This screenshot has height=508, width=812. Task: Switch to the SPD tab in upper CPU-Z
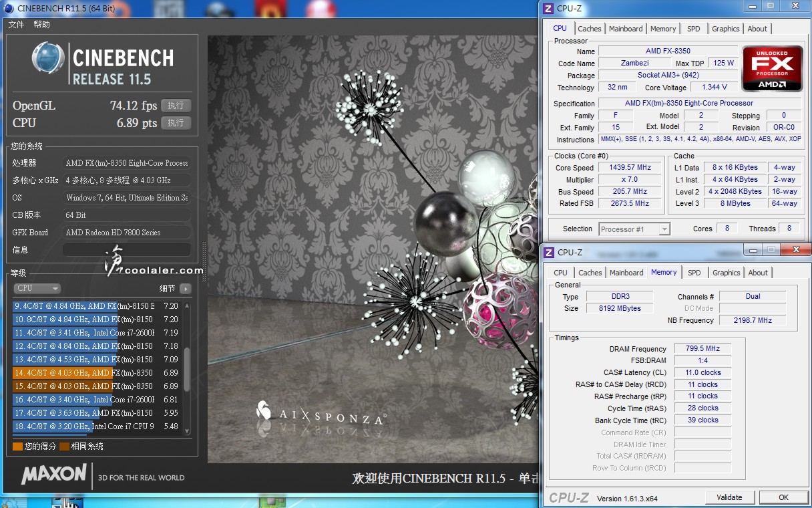pos(694,29)
